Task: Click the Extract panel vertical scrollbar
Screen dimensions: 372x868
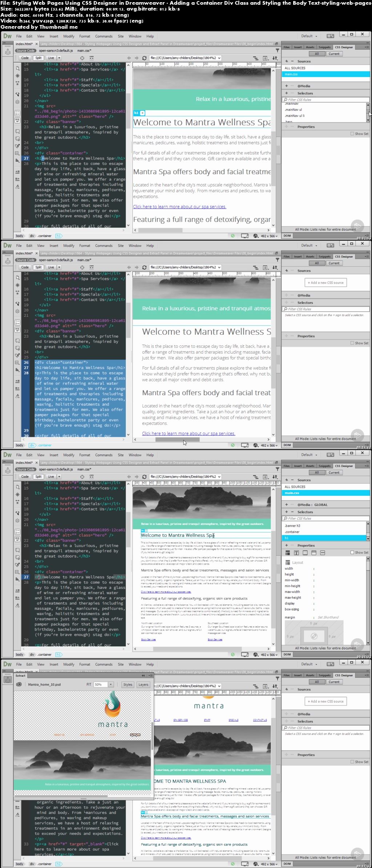Action: [x=152, y=736]
